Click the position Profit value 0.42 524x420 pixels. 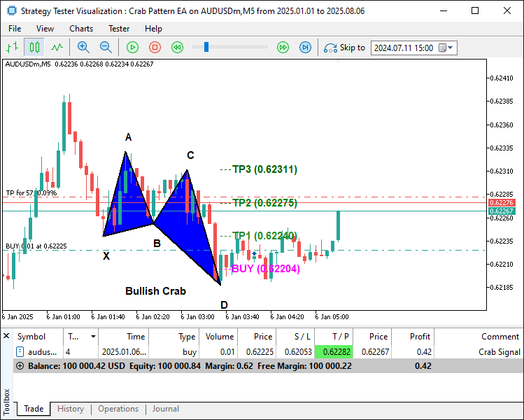[x=424, y=352]
